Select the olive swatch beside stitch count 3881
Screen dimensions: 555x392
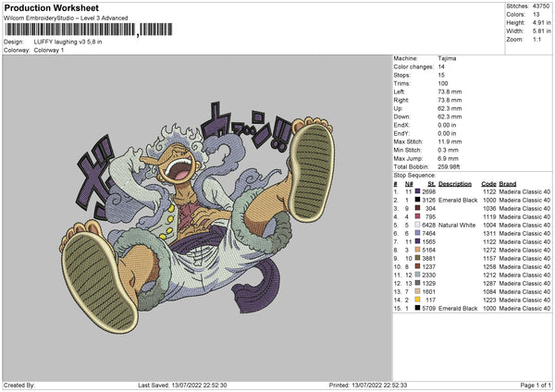point(417,258)
